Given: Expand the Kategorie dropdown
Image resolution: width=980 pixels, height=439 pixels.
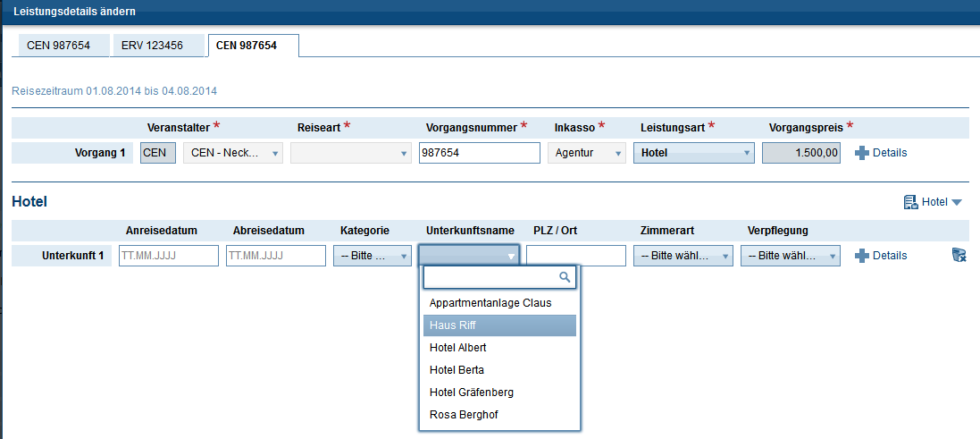Looking at the screenshot, I should 373,256.
